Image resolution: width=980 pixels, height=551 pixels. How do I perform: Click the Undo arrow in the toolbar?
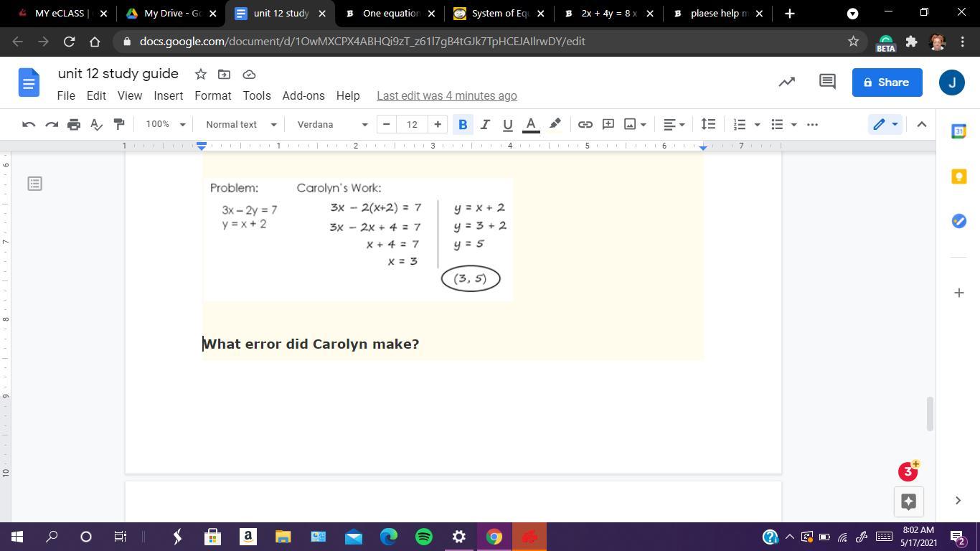pyautogui.click(x=29, y=124)
